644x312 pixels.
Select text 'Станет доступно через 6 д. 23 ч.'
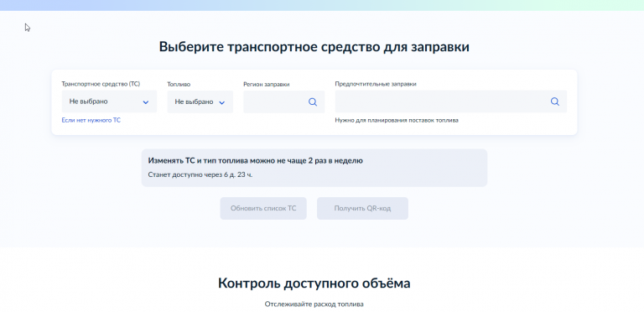[x=200, y=174]
